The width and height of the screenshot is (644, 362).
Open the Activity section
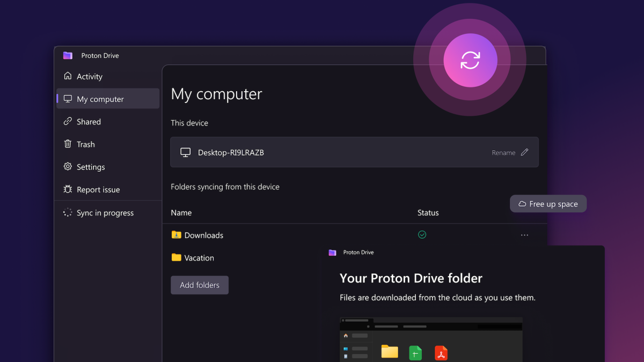(x=89, y=77)
